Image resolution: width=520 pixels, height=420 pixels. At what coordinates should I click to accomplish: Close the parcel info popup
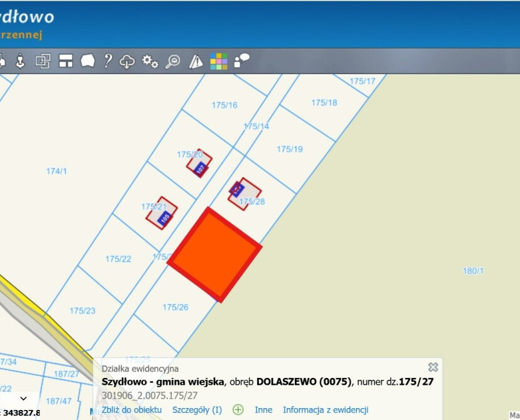tap(433, 367)
